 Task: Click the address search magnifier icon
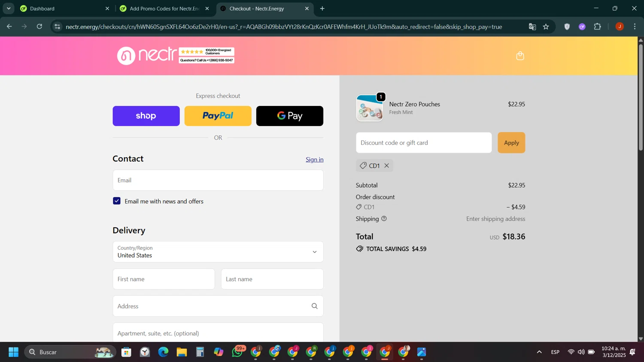click(x=314, y=306)
